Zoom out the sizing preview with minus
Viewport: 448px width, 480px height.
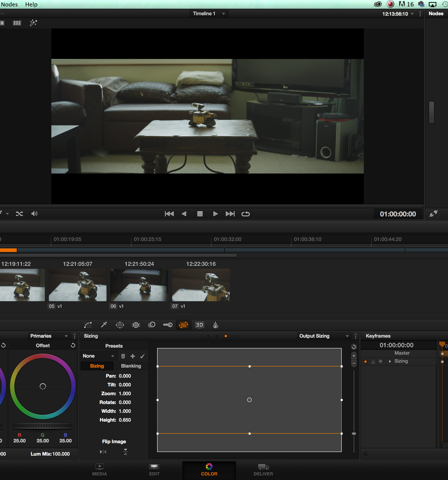tap(354, 363)
